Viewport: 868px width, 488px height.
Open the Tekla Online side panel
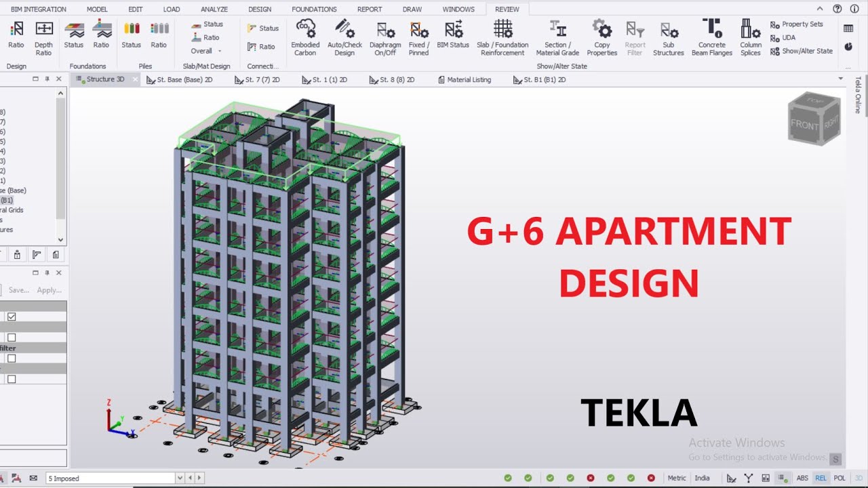click(x=859, y=95)
